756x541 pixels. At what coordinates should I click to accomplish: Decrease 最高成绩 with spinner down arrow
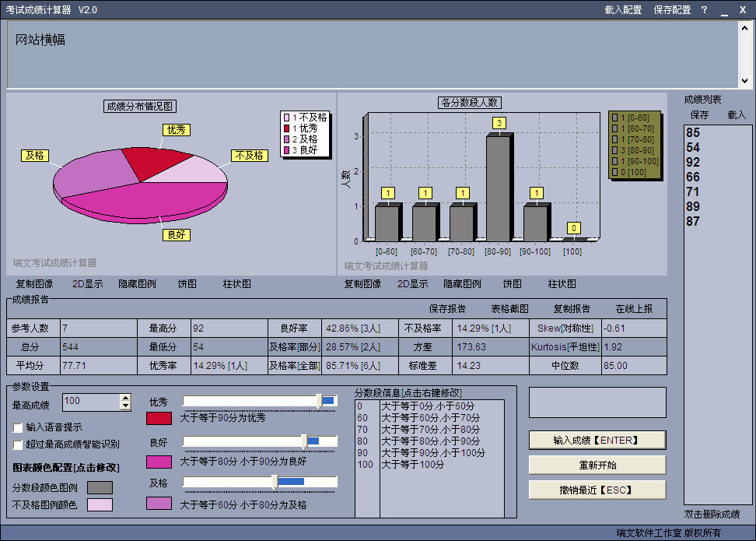pyautogui.click(x=125, y=406)
